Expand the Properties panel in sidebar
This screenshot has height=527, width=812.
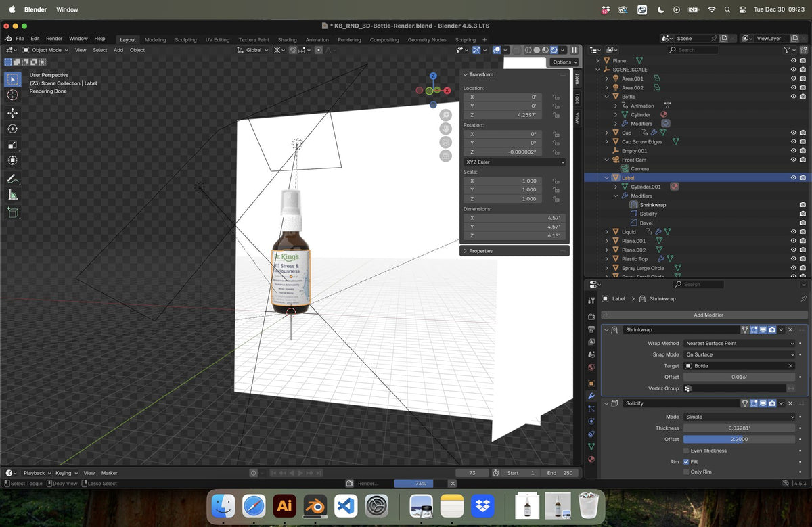coord(466,251)
